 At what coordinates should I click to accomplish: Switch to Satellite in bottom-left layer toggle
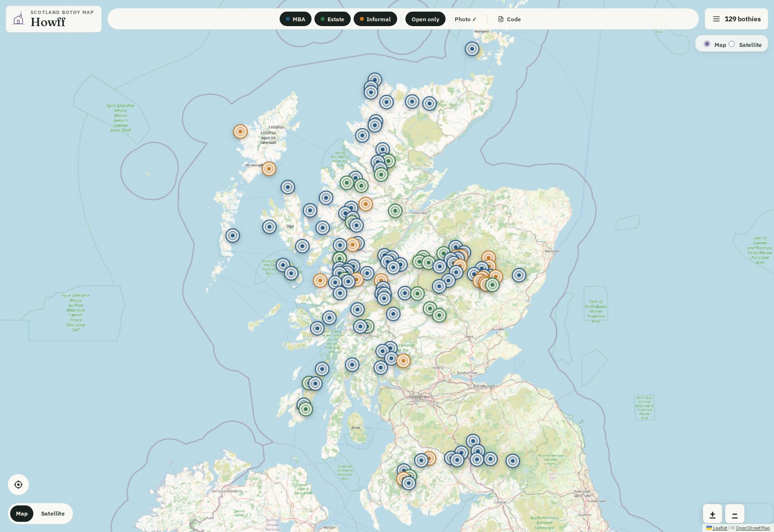click(x=53, y=514)
